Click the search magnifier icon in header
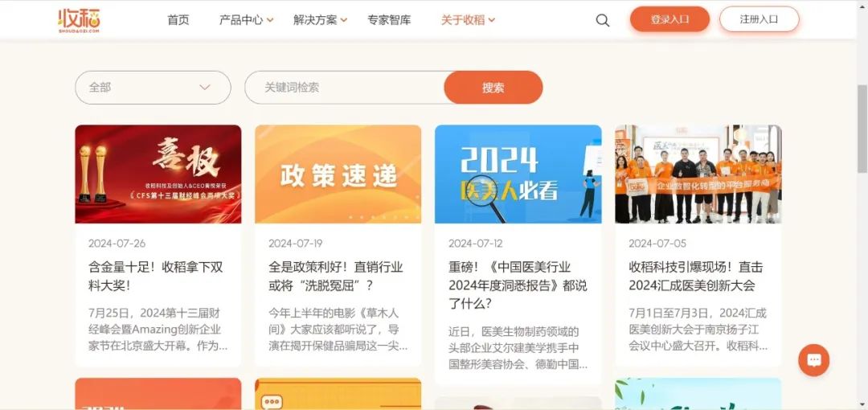The height and width of the screenshot is (410, 868). (x=602, y=21)
